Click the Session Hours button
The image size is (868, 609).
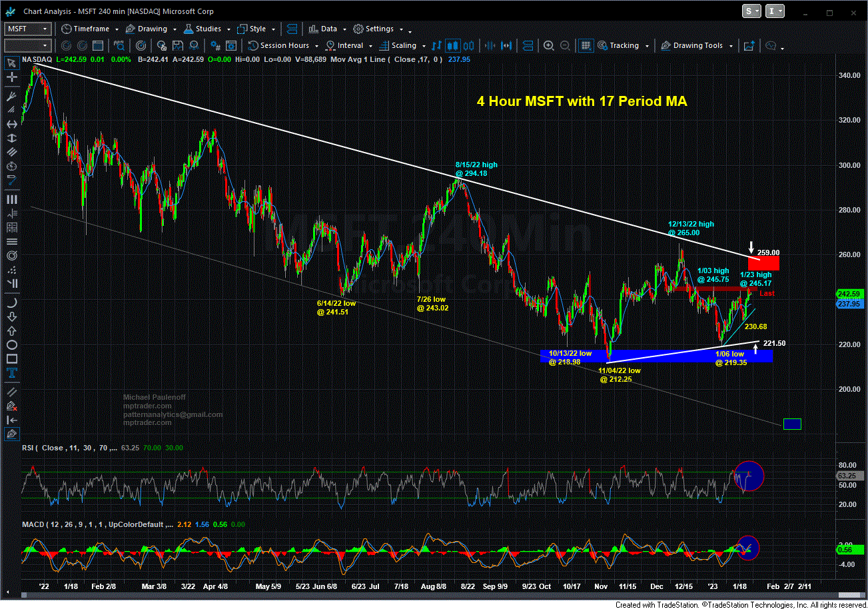pos(280,45)
